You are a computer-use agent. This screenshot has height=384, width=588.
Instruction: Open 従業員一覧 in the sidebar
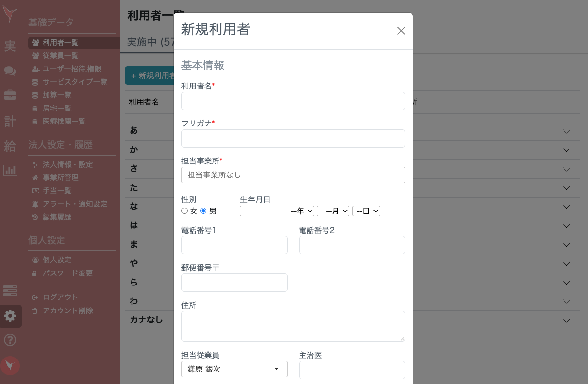pos(60,56)
